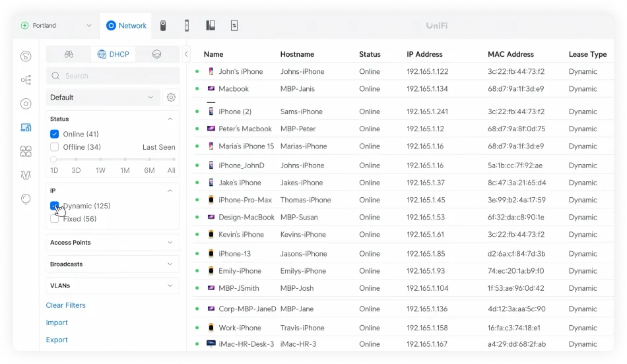Screen dimensions: 627x364
Task: Click the Design-MacBook device icon
Action: (211, 217)
